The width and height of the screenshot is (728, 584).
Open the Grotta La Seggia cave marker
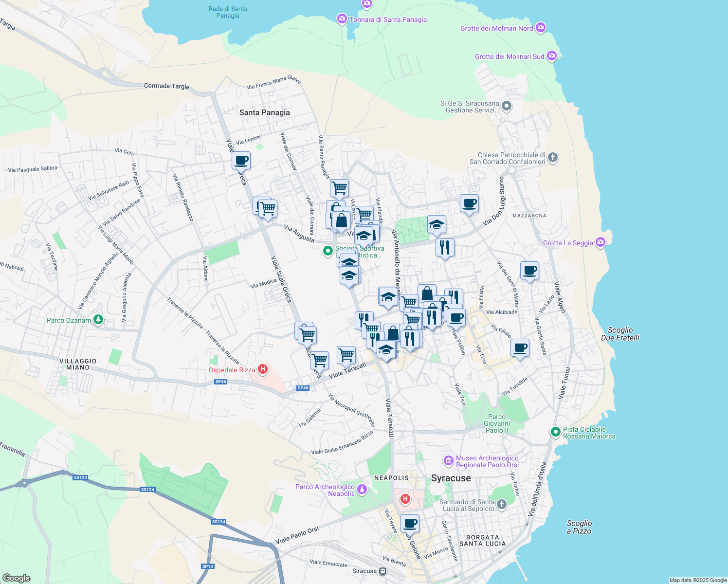[601, 242]
